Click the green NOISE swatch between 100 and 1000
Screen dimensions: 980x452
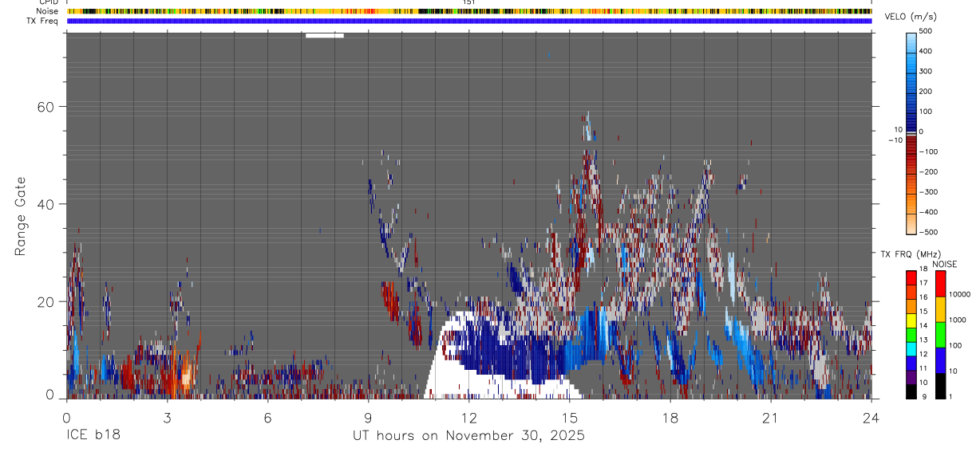click(x=941, y=335)
